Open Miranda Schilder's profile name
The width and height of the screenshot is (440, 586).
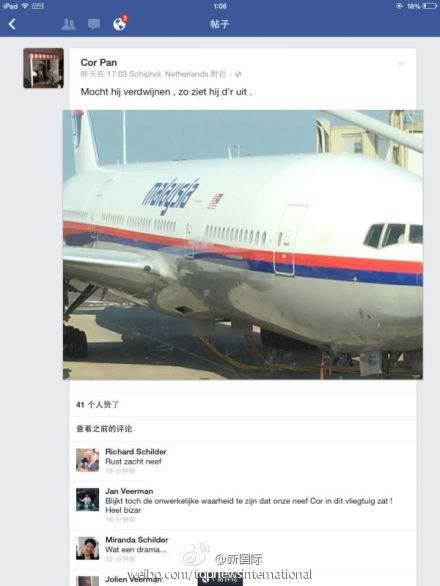pos(136,540)
